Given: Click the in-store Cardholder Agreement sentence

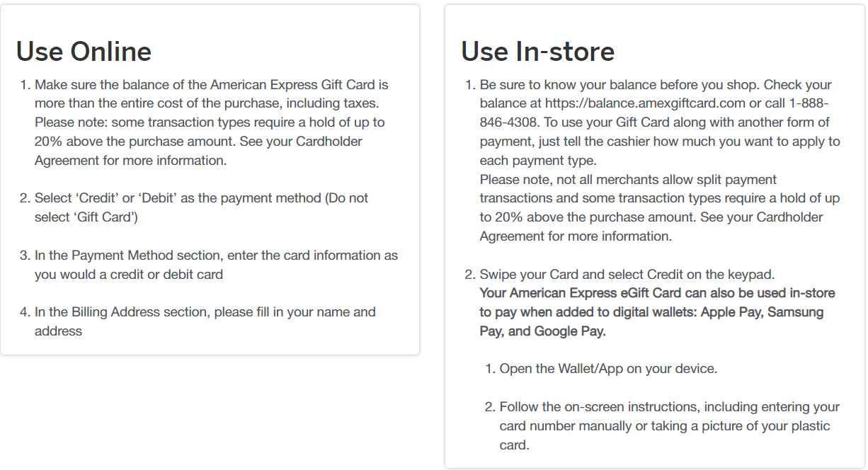Looking at the screenshot, I should tap(651, 227).
